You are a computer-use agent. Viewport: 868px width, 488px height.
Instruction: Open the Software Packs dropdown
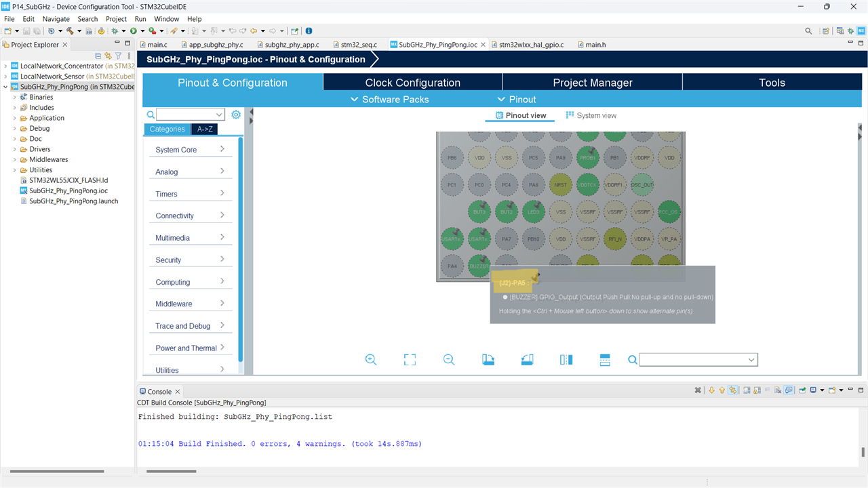[389, 100]
